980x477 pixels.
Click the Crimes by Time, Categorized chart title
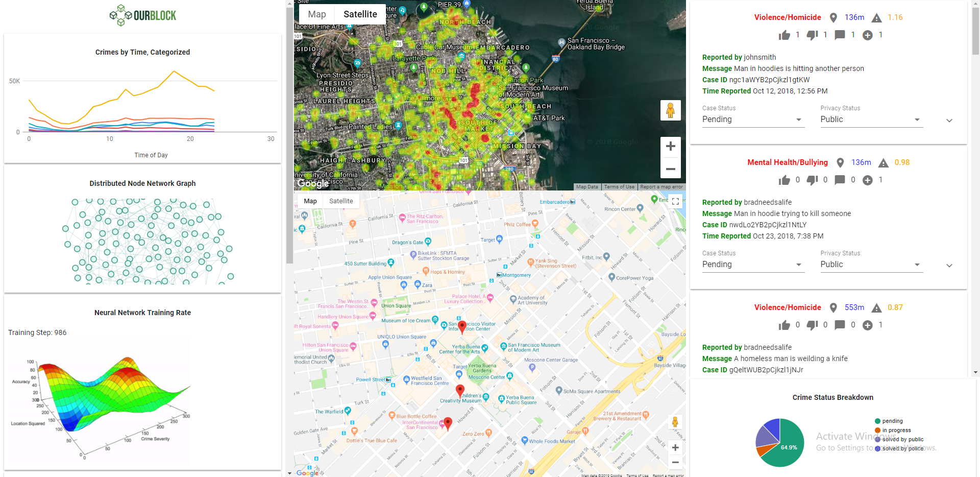(x=142, y=52)
